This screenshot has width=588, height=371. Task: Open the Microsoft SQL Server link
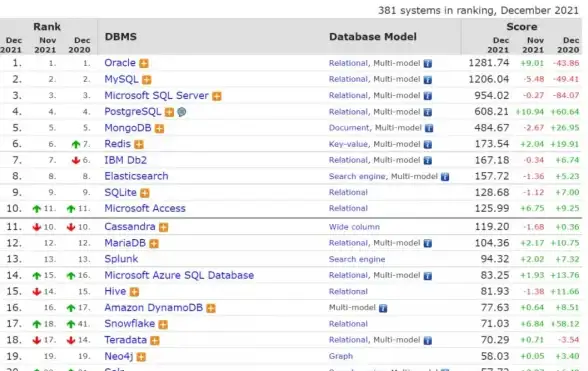point(156,95)
